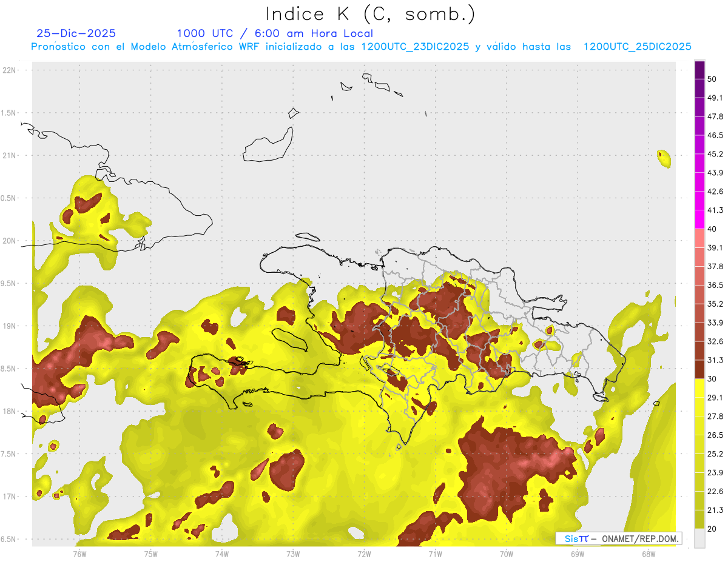Select the date text '25-Dic-2025'
Screen dimensions: 728x562
[76, 33]
